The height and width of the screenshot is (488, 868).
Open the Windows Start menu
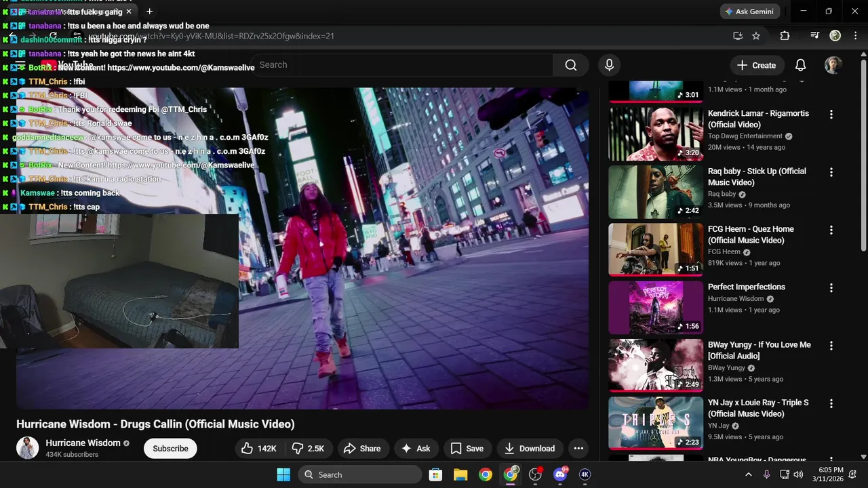click(283, 474)
